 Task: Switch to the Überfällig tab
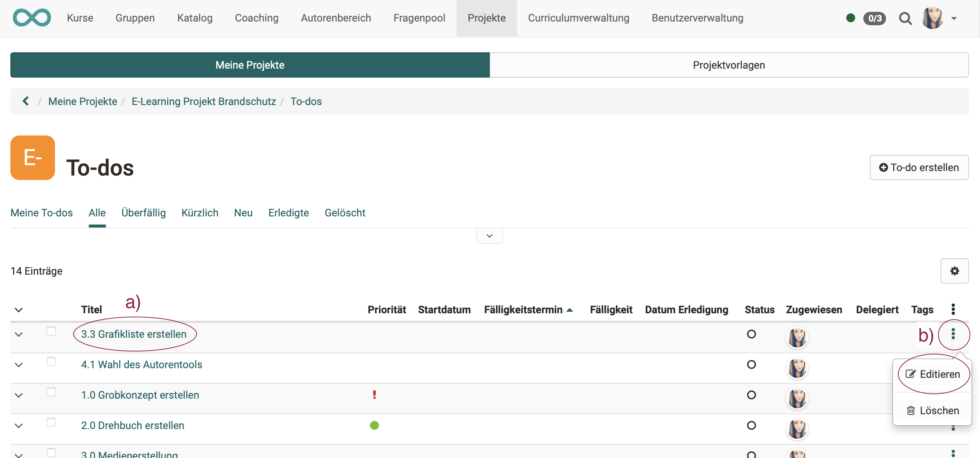[143, 213]
